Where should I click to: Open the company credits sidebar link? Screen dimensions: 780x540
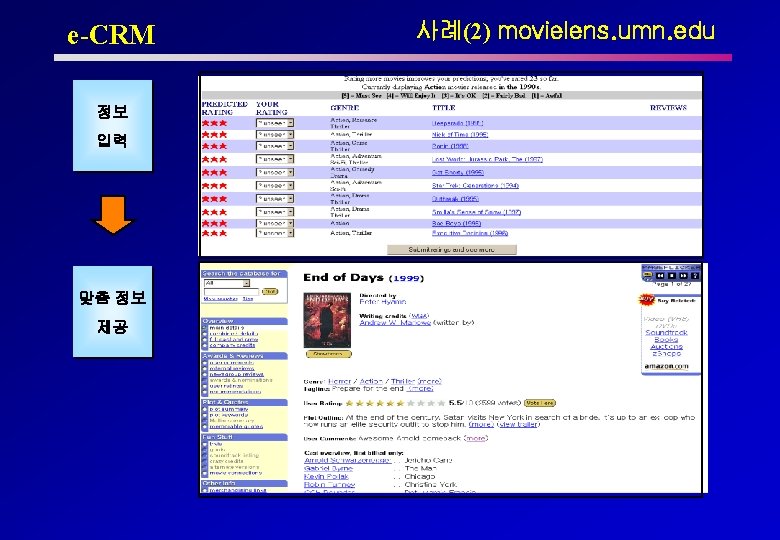[x=232, y=345]
